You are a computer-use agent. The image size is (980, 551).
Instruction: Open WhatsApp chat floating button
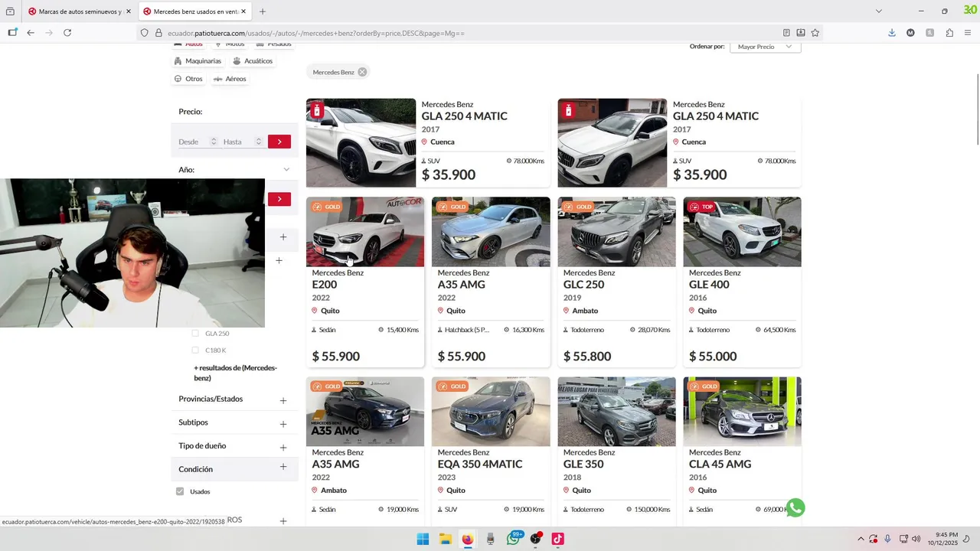click(795, 508)
